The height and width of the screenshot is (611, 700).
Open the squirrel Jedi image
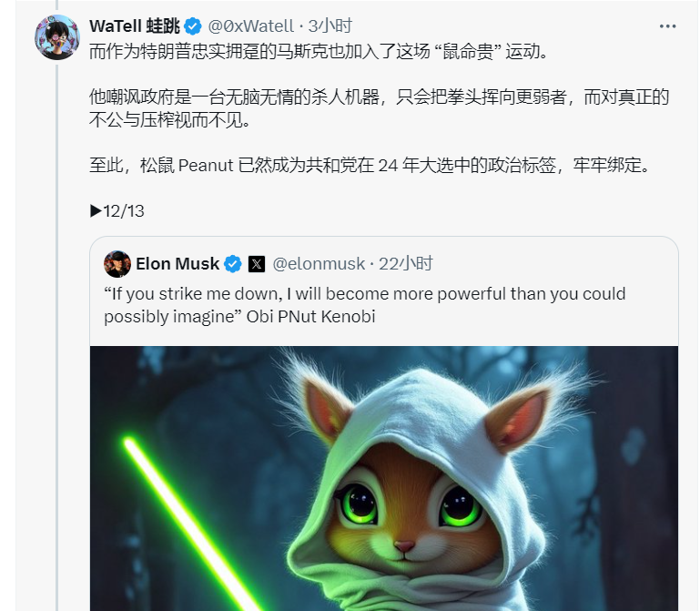click(384, 478)
